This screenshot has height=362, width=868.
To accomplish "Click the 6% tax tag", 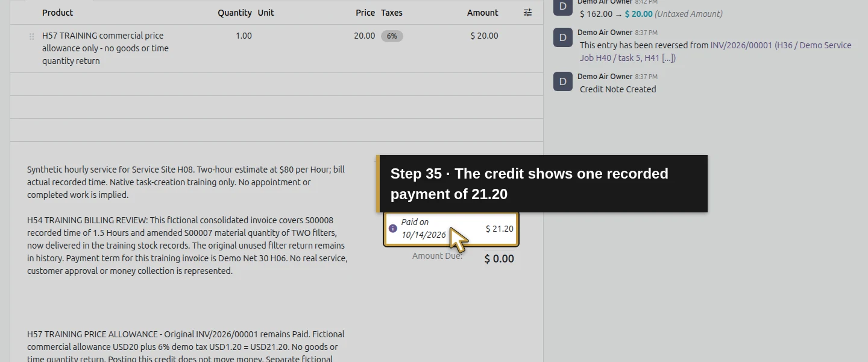I will pyautogui.click(x=392, y=36).
